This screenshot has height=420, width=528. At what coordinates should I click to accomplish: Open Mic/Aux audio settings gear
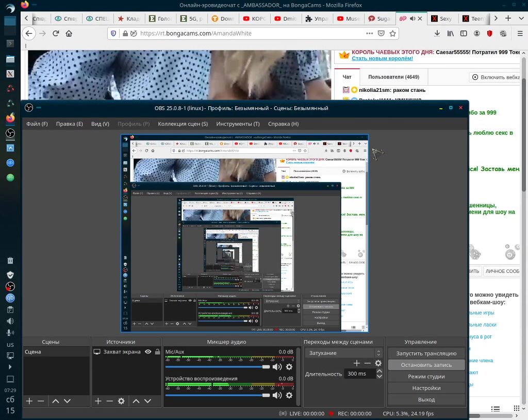(289, 367)
